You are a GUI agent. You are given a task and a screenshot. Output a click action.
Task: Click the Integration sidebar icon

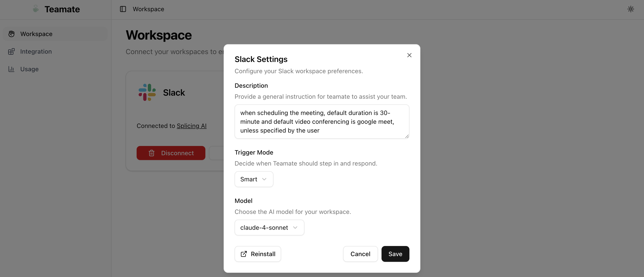tap(11, 51)
